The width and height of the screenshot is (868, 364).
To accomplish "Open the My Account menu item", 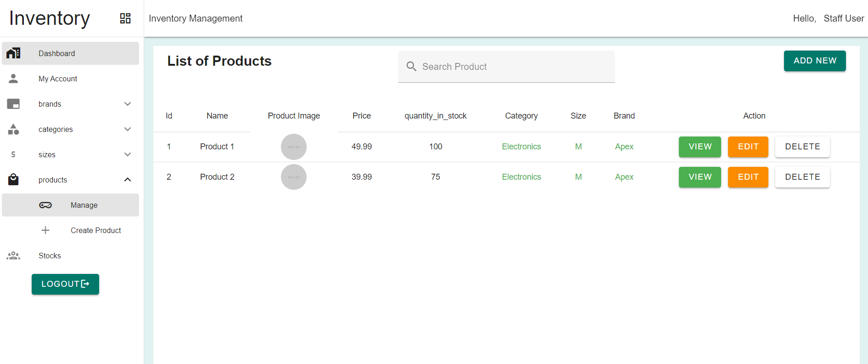I will pos(58,79).
